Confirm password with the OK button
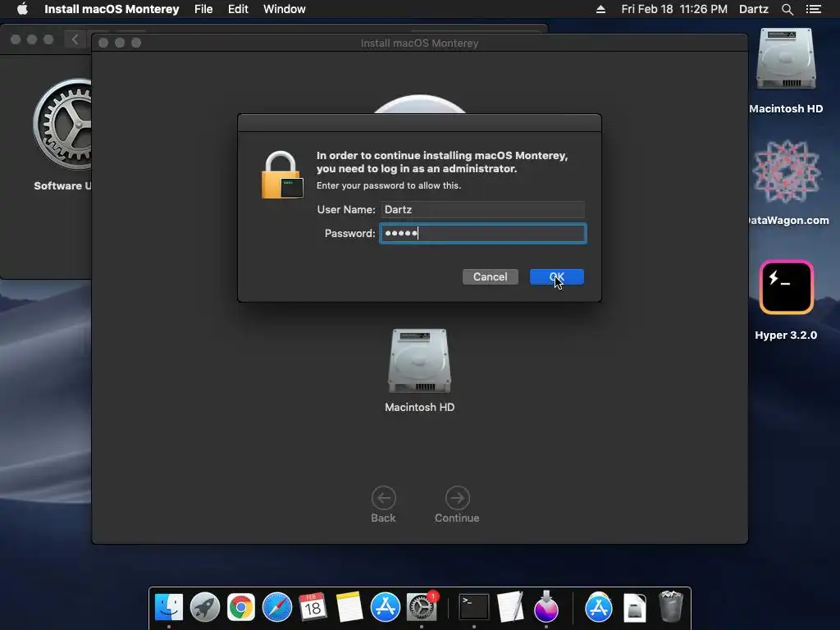Image resolution: width=840 pixels, height=630 pixels. tap(557, 277)
